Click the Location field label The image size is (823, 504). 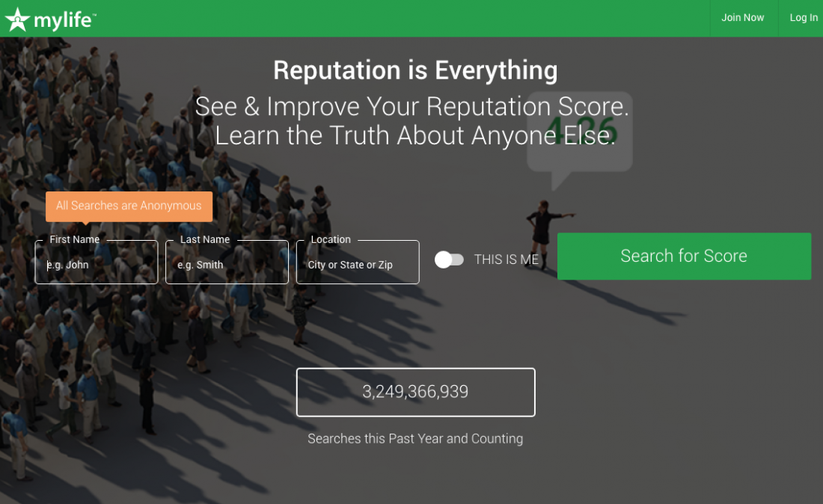click(331, 240)
